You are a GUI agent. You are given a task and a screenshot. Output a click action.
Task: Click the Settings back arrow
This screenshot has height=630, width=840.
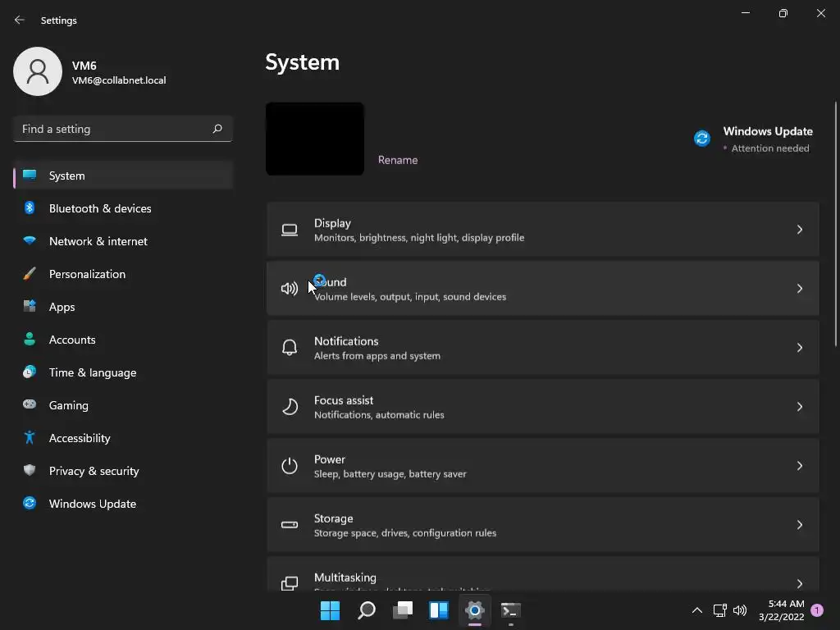[x=20, y=20]
